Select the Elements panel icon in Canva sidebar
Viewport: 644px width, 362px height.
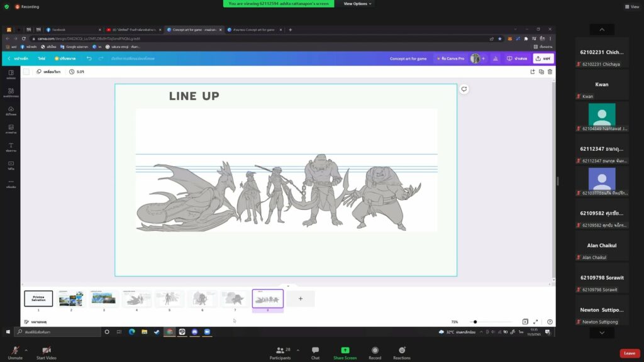click(x=9, y=91)
